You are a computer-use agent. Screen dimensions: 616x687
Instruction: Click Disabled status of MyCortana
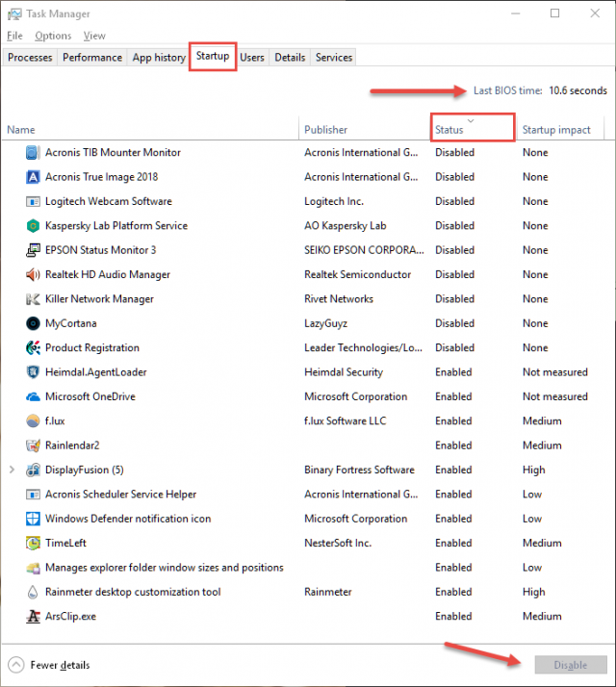click(454, 323)
